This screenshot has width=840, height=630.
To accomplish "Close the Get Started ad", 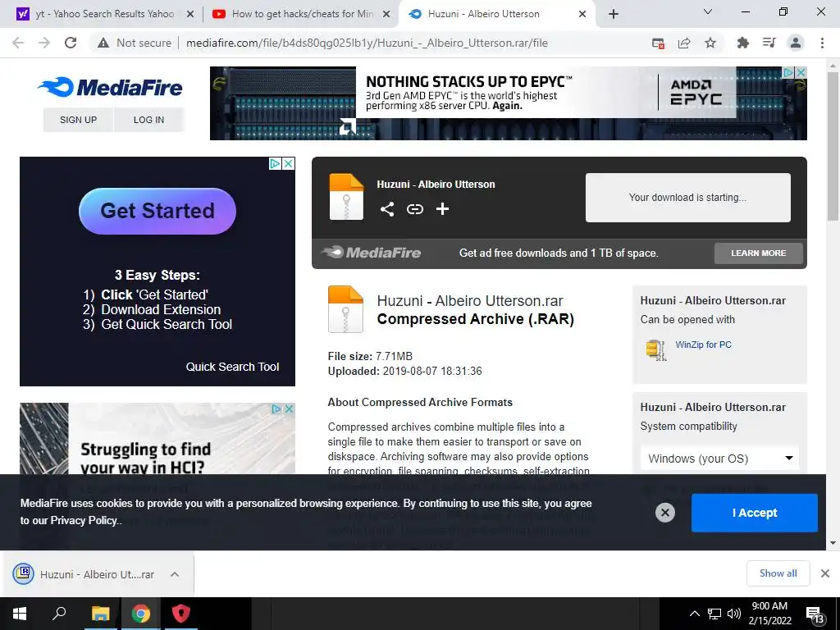I will [x=288, y=163].
